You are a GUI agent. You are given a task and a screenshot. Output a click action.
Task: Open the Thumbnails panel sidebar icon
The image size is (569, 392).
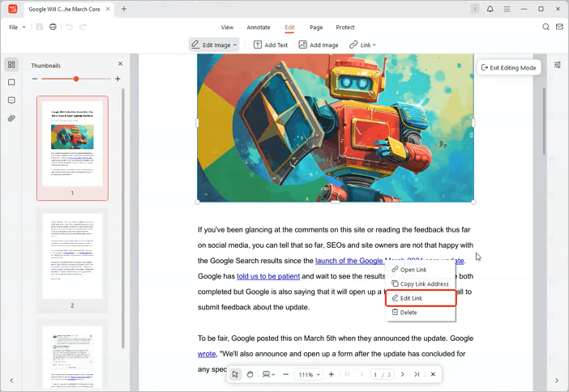(x=11, y=65)
